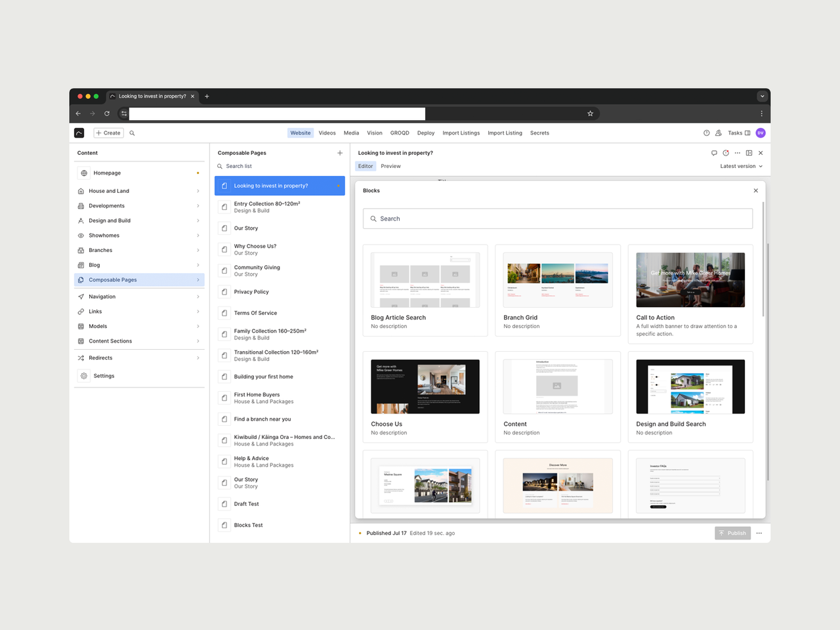The height and width of the screenshot is (630, 840).
Task: Expand the House and Land chevron
Action: click(198, 191)
